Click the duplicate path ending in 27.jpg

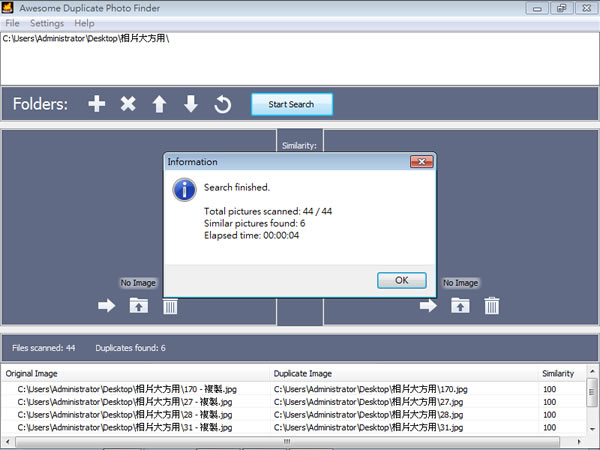point(368,402)
